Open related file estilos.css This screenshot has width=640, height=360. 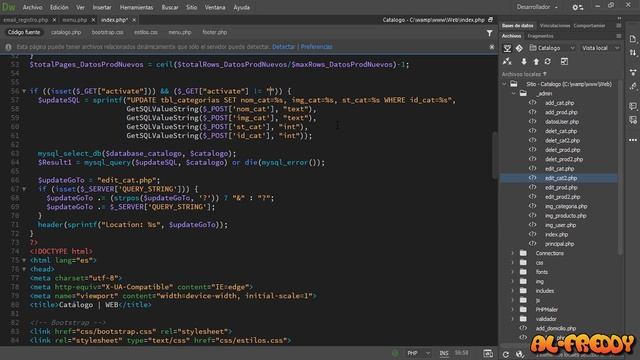(146, 32)
